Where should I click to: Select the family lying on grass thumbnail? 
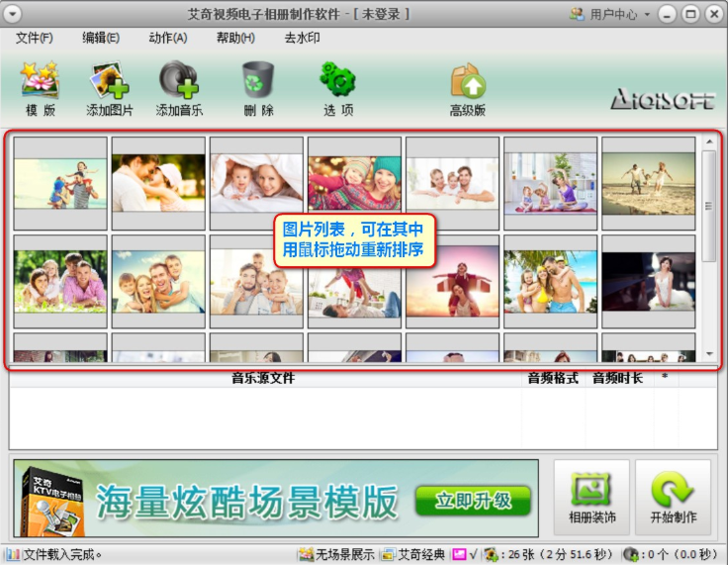click(x=60, y=281)
